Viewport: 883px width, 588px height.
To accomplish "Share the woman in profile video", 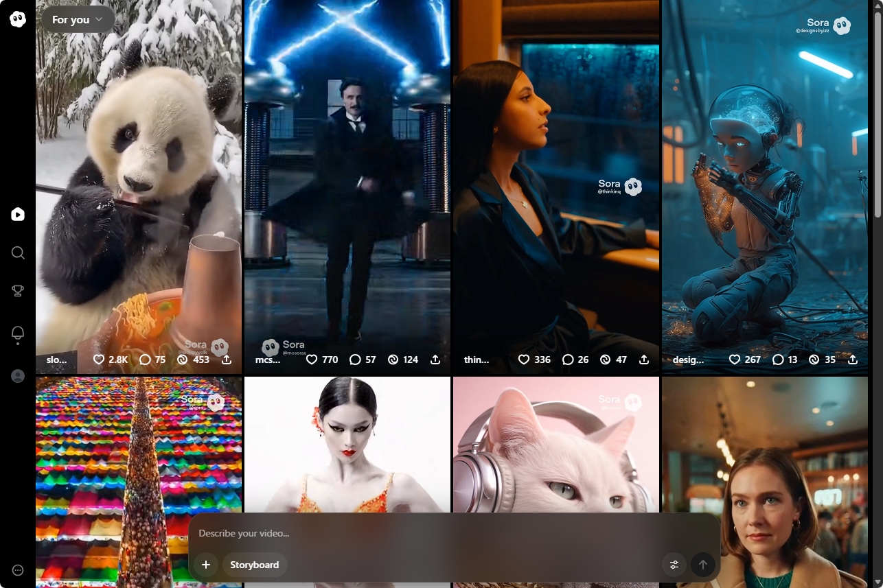I will point(644,360).
